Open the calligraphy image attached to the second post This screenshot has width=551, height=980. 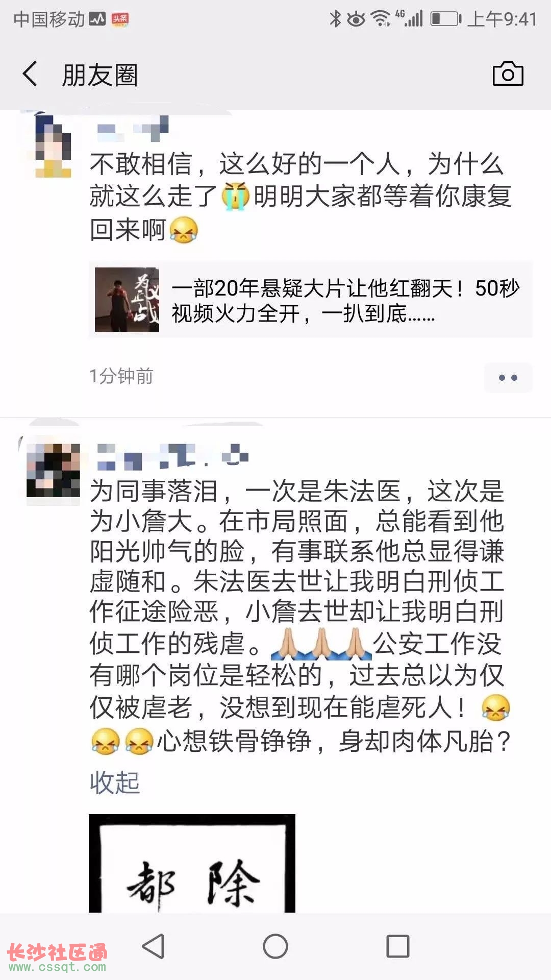192,863
